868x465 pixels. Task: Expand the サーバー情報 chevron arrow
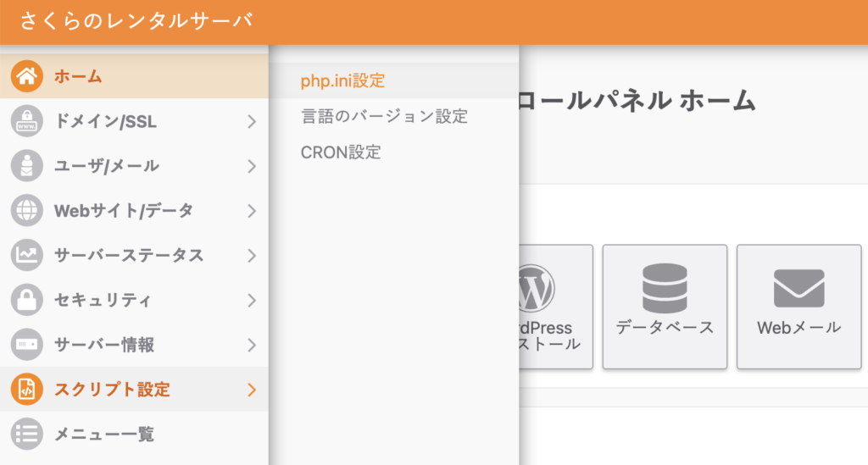coord(252,346)
